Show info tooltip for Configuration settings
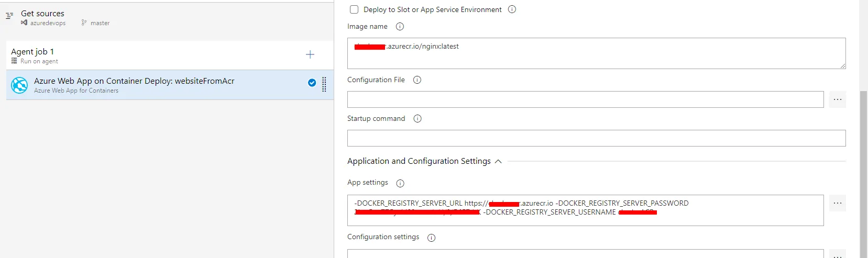The width and height of the screenshot is (868, 258). pos(432,238)
